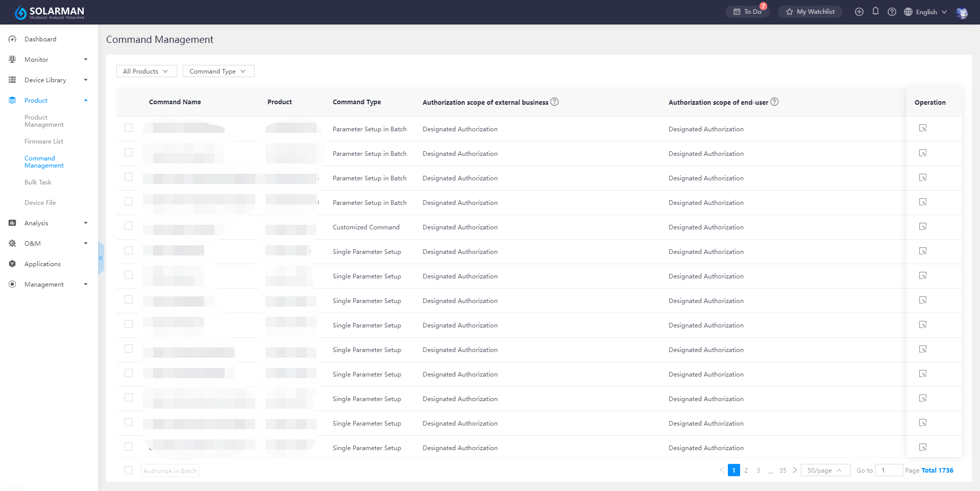Expand the Management menu
The image size is (980, 491).
tap(49, 284)
